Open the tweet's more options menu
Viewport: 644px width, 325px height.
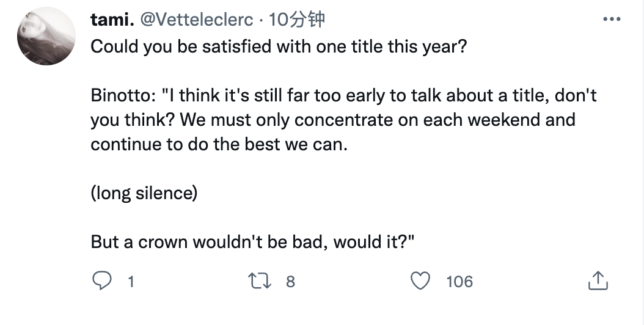pos(611,20)
